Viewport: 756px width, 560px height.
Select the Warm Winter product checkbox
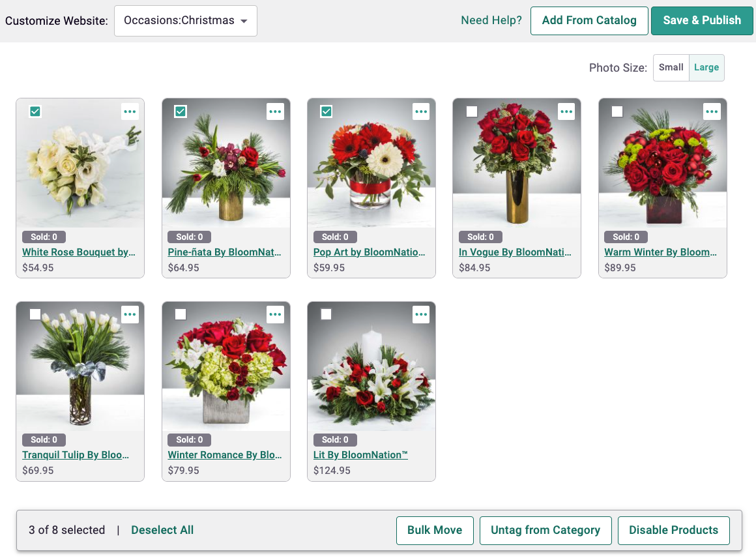click(617, 111)
